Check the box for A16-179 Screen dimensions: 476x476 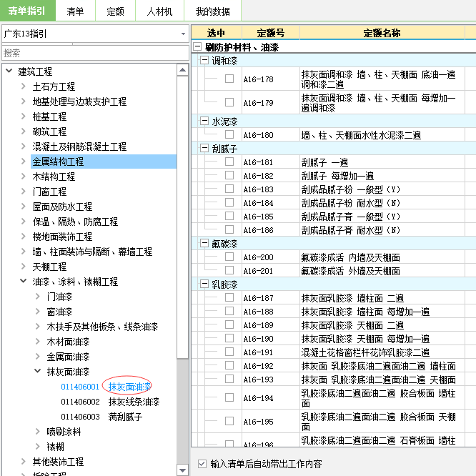pyautogui.click(x=229, y=102)
